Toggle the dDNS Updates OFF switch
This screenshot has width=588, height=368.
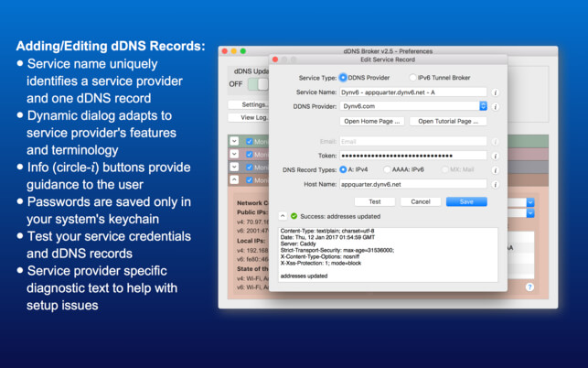pos(258,84)
